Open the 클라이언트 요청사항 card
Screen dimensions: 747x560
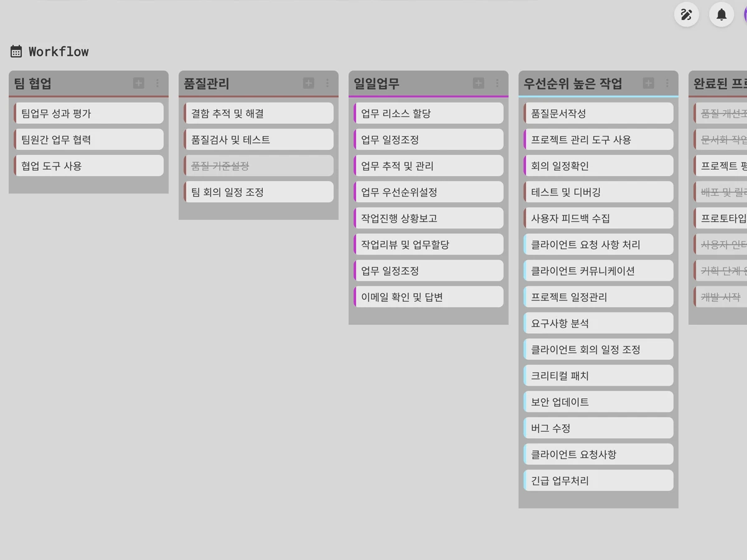point(598,454)
